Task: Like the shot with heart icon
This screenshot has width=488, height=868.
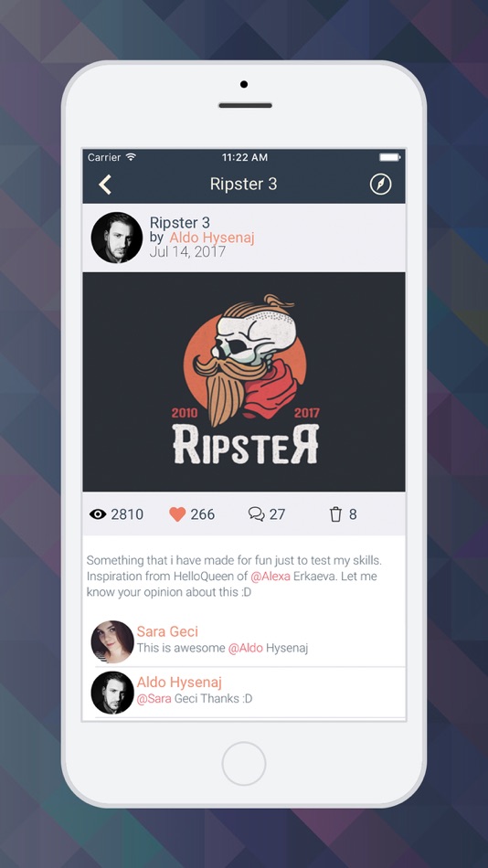Action: [x=177, y=514]
